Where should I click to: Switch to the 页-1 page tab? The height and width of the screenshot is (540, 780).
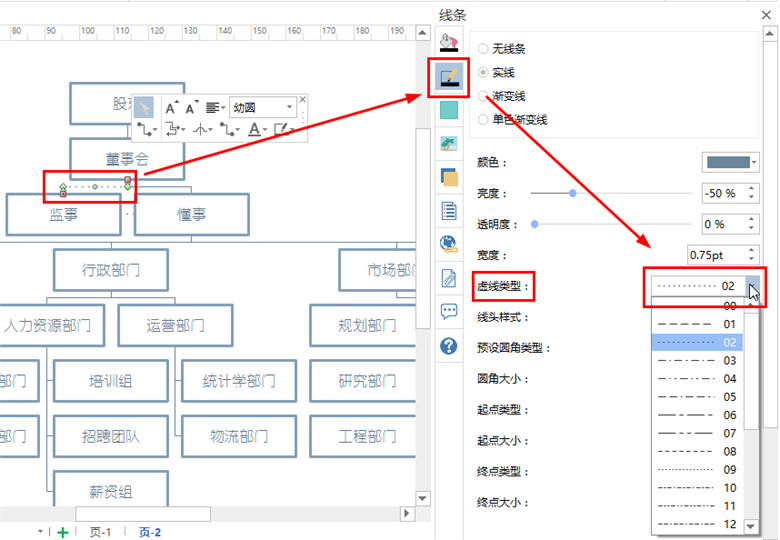click(101, 532)
